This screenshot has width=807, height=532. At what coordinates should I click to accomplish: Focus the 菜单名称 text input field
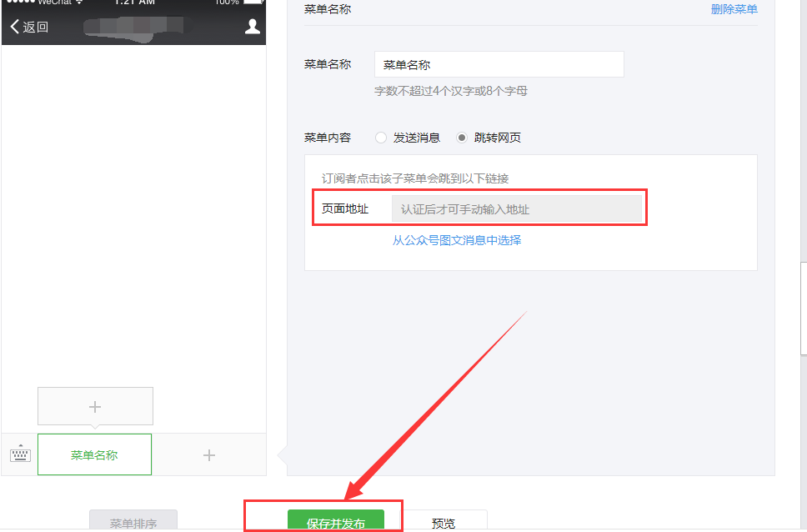tap(499, 64)
